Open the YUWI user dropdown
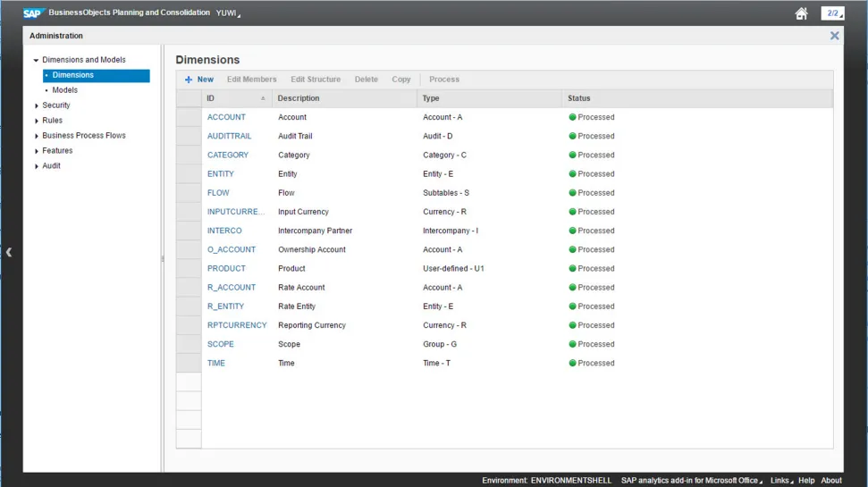The width and height of the screenshot is (868, 487). coord(228,13)
